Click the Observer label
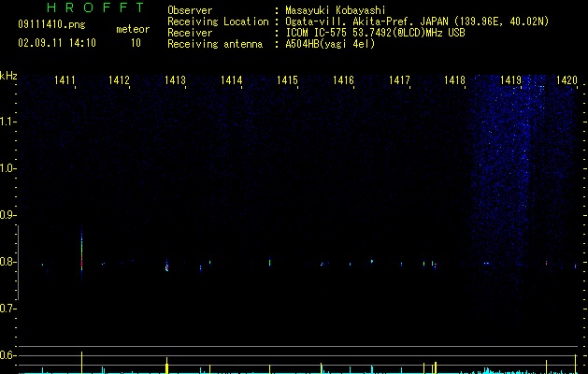 pyautogui.click(x=190, y=10)
